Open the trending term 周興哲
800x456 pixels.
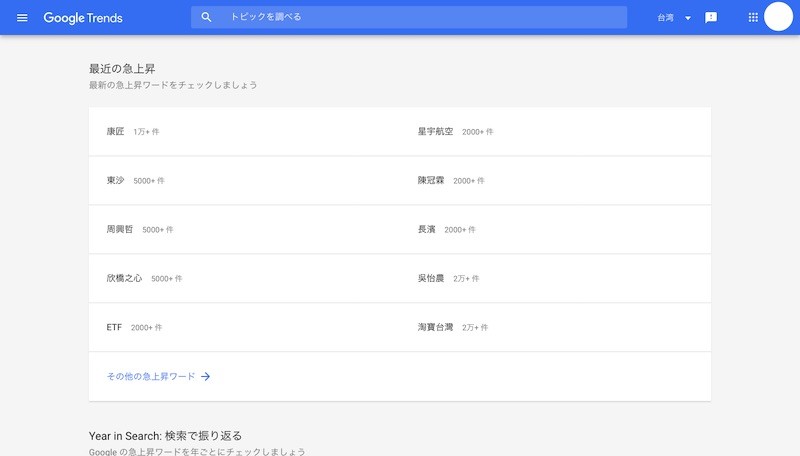pos(120,230)
